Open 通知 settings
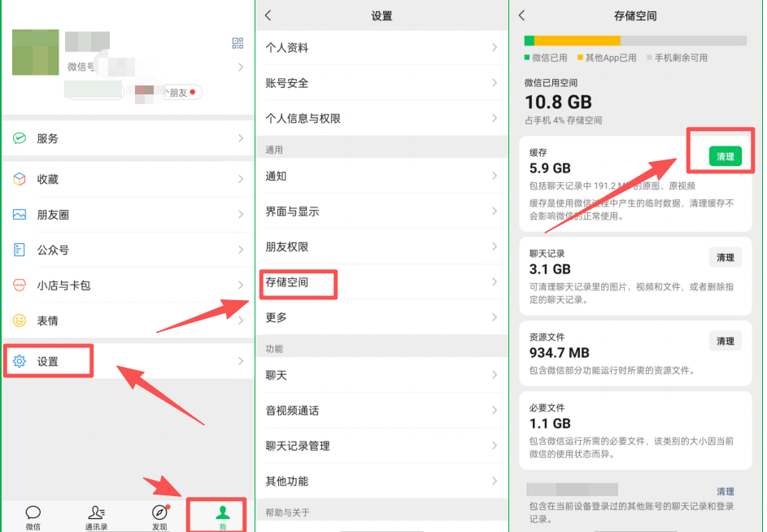767x532 pixels. 381,176
